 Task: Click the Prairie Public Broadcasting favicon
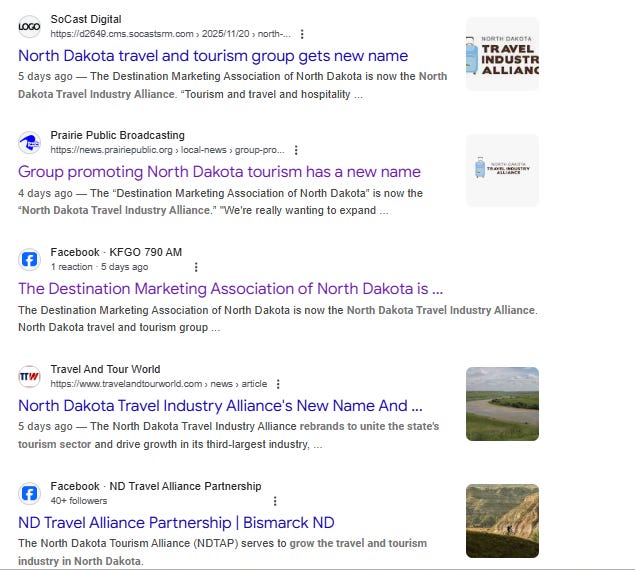(29, 143)
